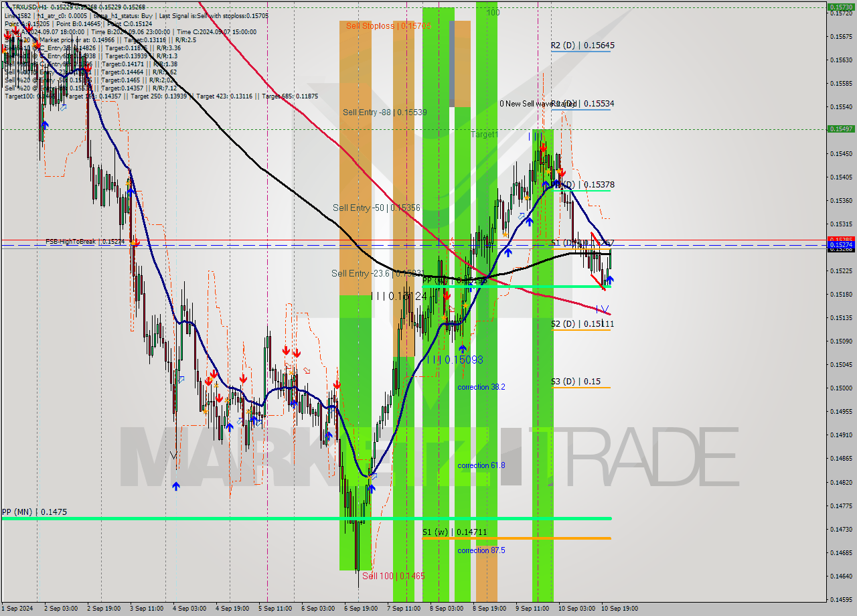
Task: Select the 'correction 38.2' label
Action: [481, 387]
